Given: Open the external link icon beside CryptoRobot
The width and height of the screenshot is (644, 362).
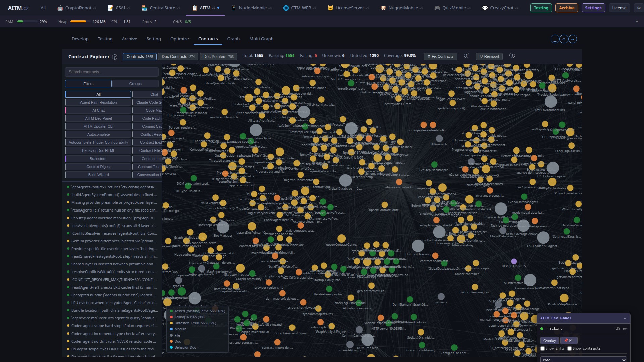Looking at the screenshot, I should tap(95, 8).
